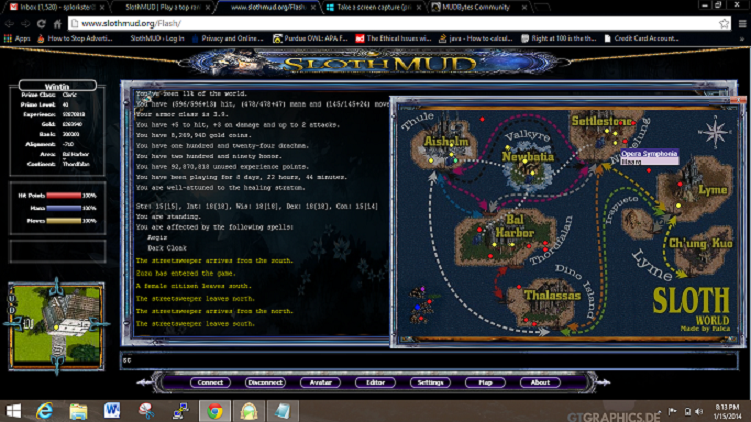
Task: Open the Avatar panel
Action: [320, 382]
